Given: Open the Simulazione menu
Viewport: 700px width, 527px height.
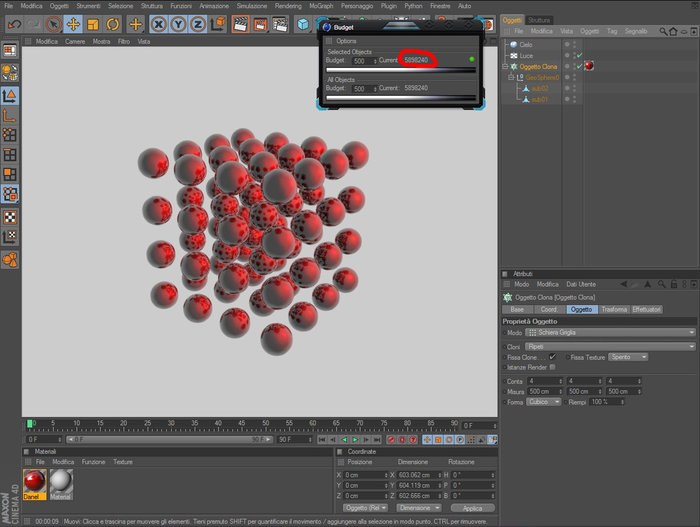Looking at the screenshot, I should pyautogui.click(x=252, y=6).
